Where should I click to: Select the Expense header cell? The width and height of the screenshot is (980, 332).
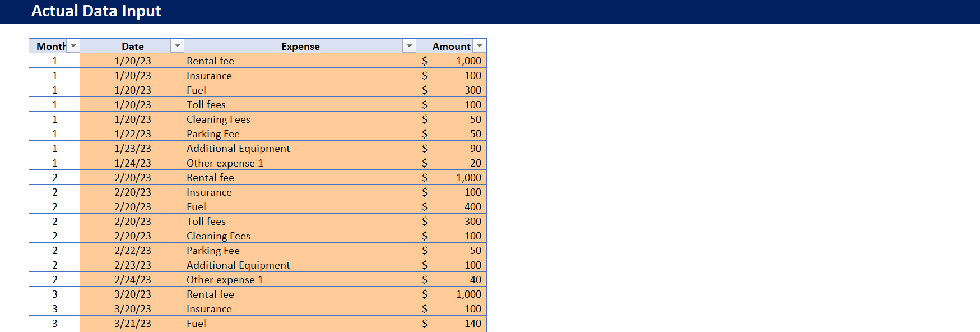pos(300,46)
